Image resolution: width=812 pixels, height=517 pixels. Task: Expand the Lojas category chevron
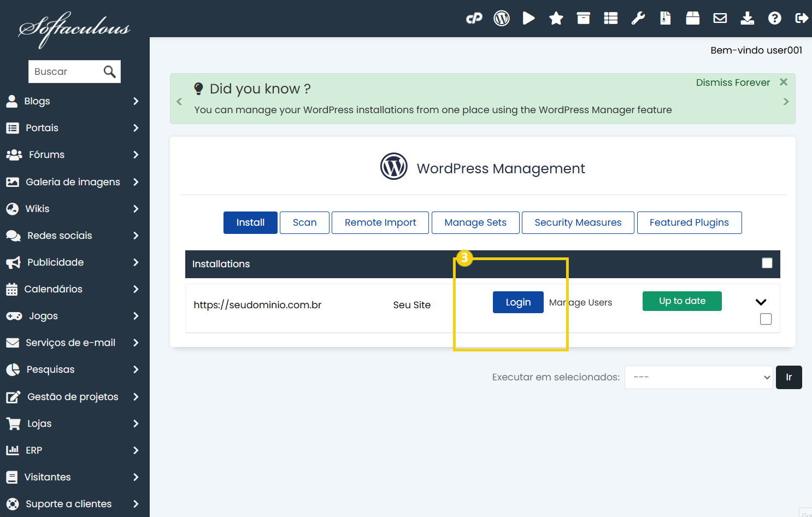[136, 424]
